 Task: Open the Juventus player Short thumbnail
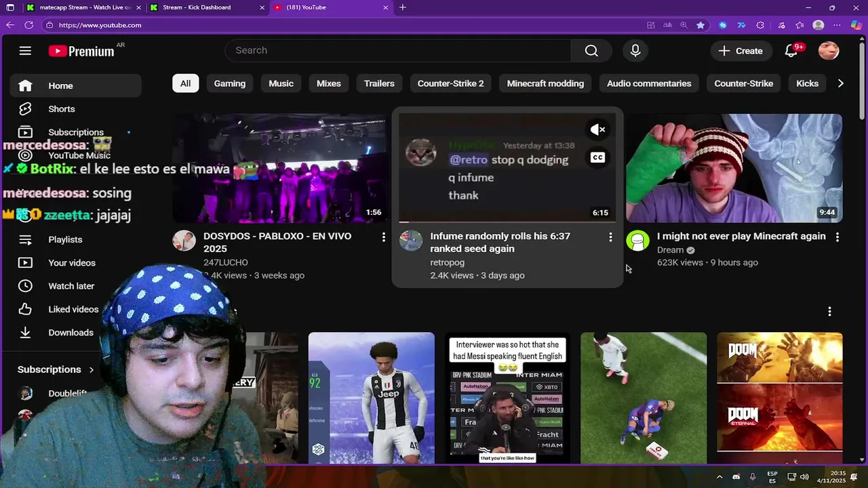(x=372, y=398)
